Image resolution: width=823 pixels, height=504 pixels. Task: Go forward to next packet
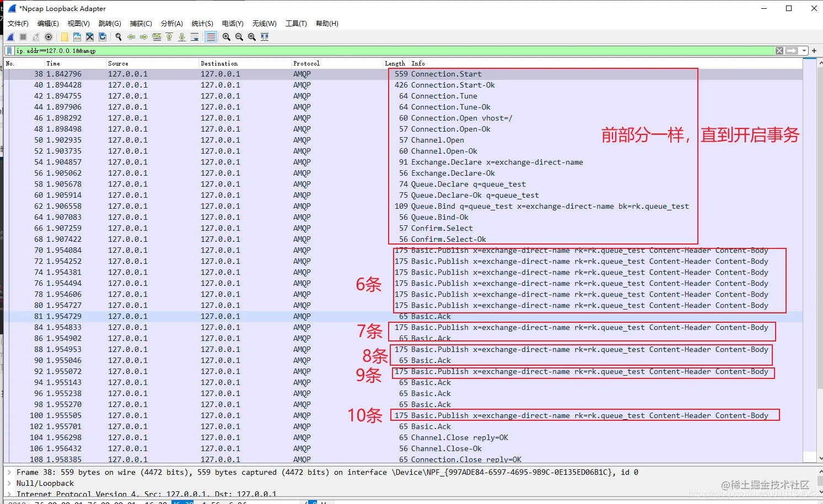144,37
